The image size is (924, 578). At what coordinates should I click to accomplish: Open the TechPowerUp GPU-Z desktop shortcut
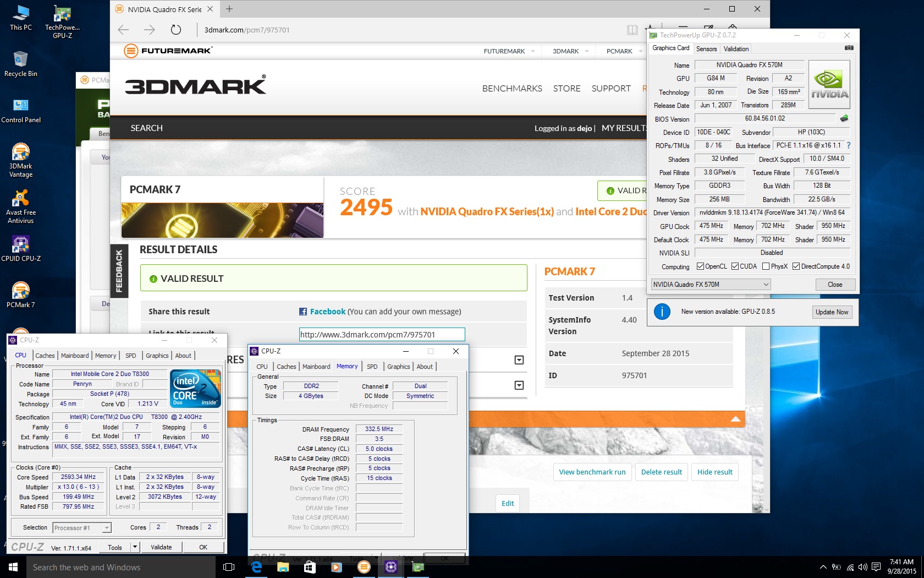click(x=62, y=21)
